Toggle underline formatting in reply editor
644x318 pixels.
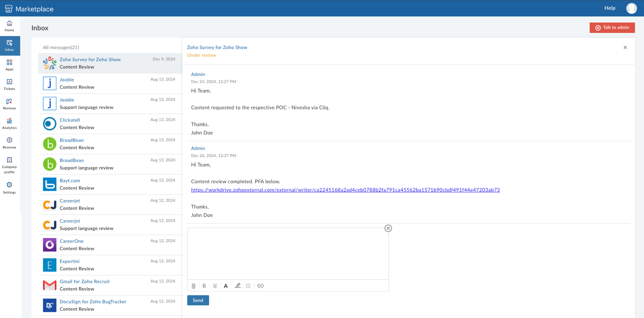(x=215, y=286)
